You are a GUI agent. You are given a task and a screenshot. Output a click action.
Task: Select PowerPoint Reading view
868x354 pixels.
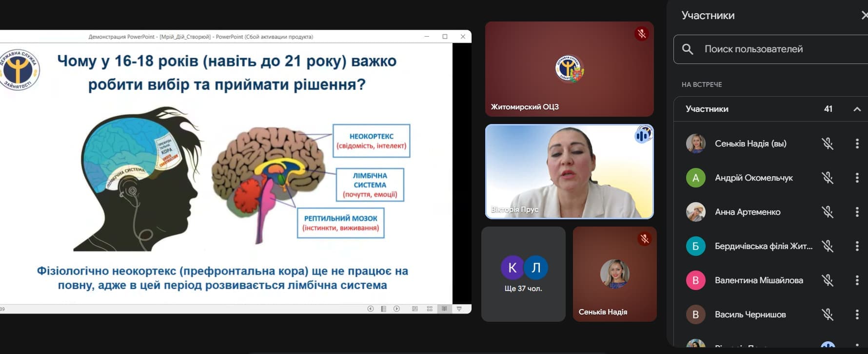444,309
